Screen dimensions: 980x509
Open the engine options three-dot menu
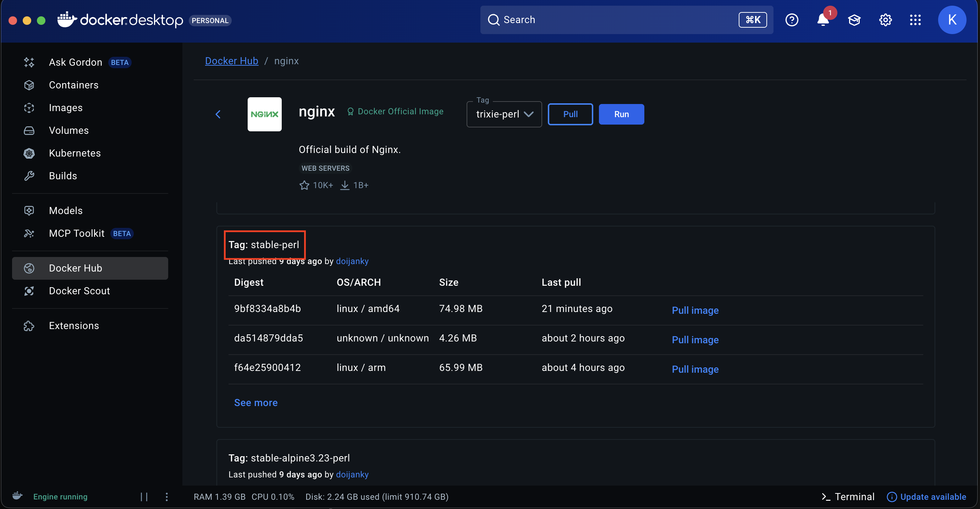[167, 497]
